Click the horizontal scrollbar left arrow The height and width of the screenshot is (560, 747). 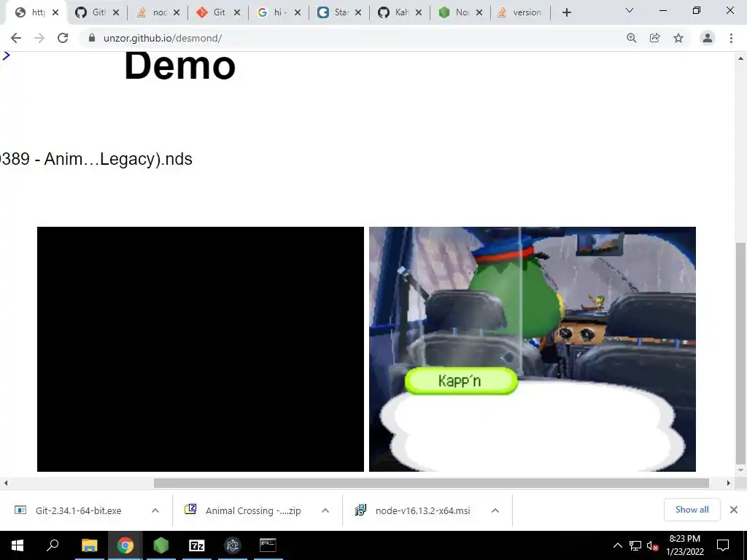[6, 483]
